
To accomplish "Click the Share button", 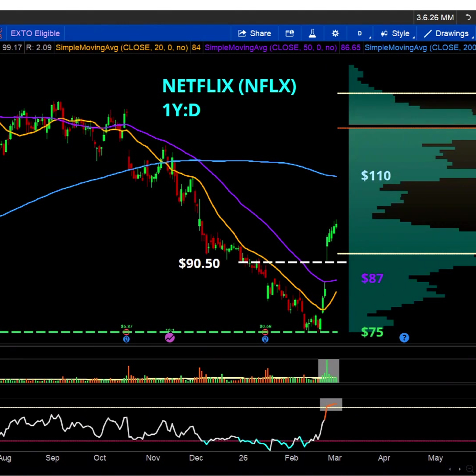I will click(x=254, y=33).
